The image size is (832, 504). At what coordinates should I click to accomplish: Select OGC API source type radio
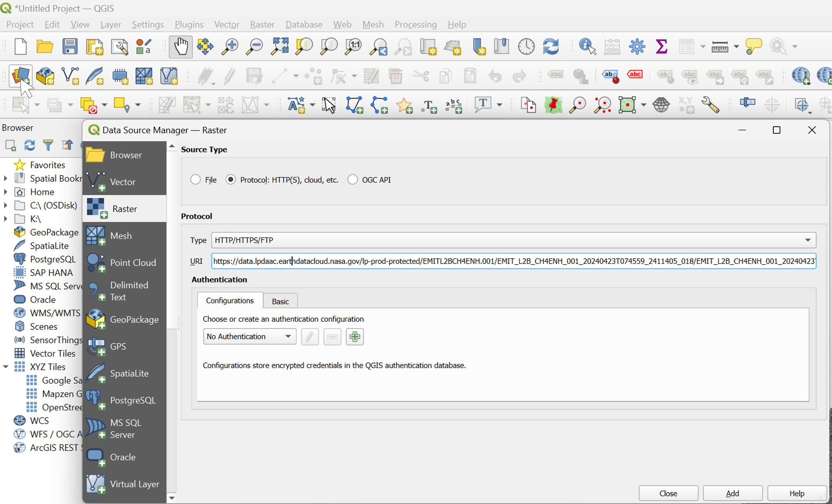352,180
